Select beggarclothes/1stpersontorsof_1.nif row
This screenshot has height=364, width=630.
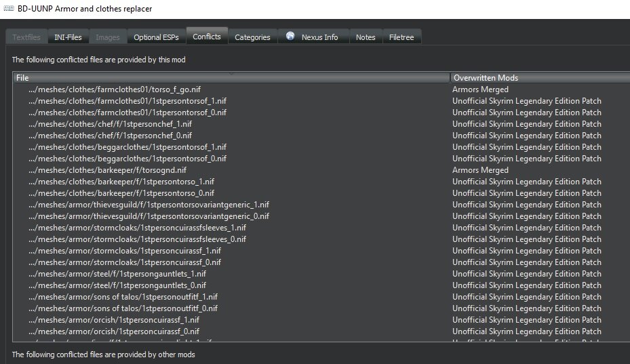coord(321,147)
